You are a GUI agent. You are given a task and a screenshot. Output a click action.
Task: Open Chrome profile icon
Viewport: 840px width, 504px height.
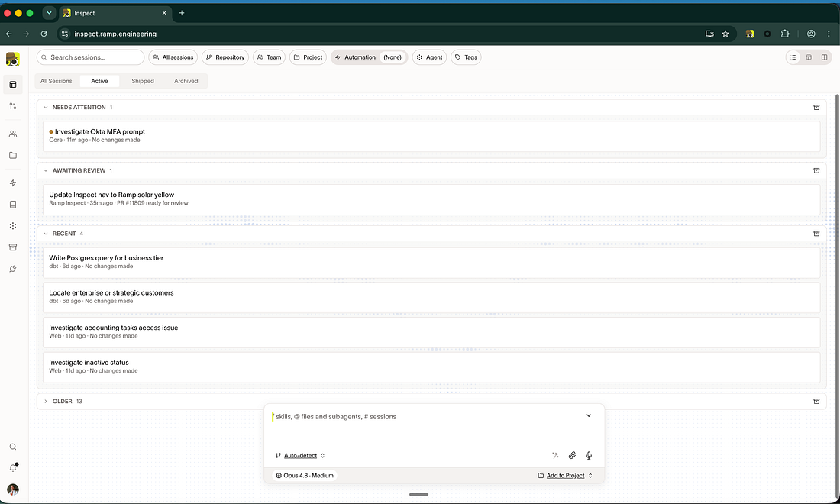[x=811, y=34]
